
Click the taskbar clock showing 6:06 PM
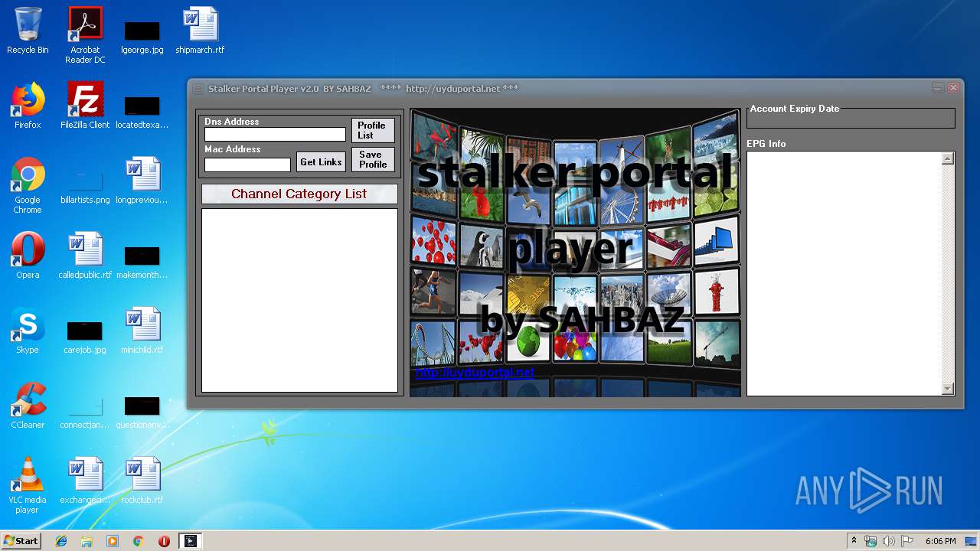coord(940,541)
